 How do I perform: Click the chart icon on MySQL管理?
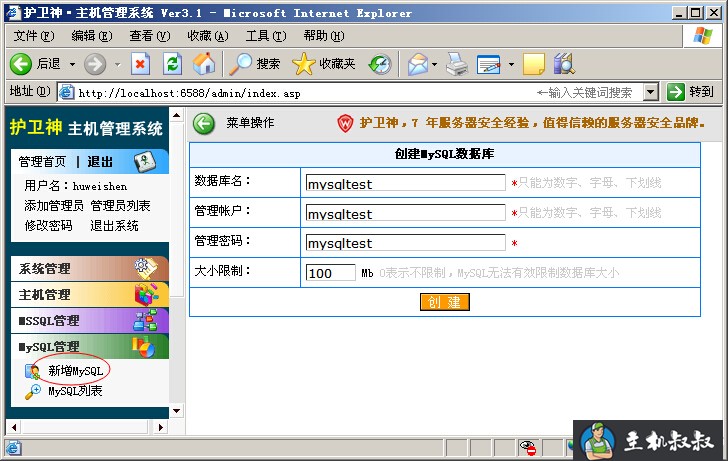point(143,347)
